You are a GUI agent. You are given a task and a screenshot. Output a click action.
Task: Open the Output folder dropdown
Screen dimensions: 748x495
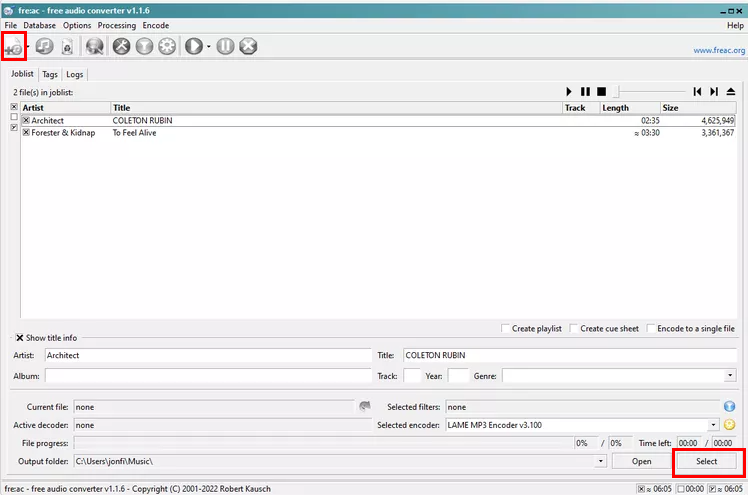601,461
